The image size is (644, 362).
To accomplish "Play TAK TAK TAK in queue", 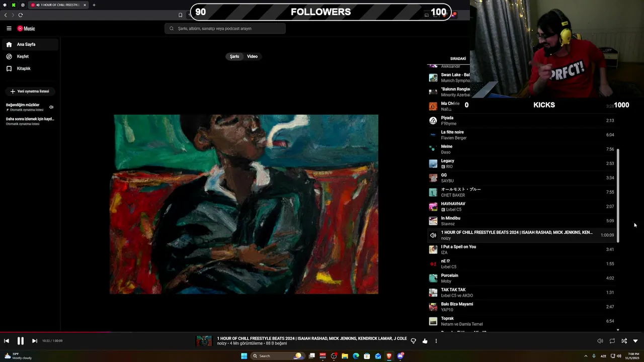I will click(x=521, y=293).
